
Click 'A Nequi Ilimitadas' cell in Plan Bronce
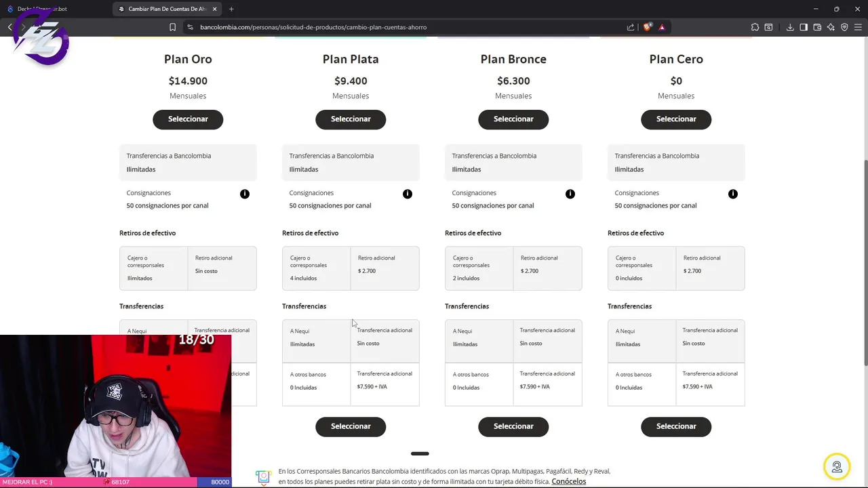[x=479, y=342]
